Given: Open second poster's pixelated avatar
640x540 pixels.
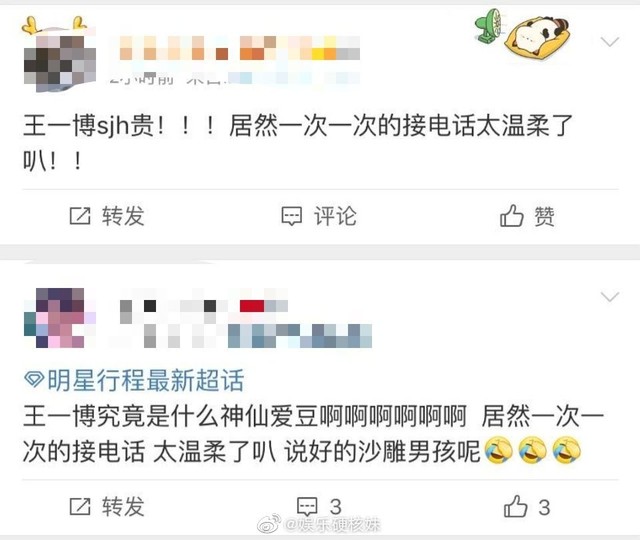Looking at the screenshot, I should pos(60,318).
